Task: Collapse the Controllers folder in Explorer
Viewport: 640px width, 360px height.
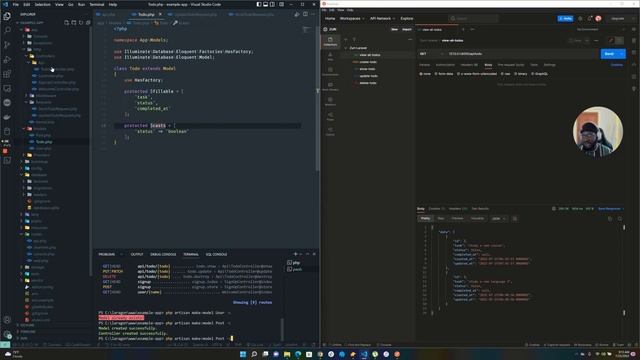Action: pos(26,56)
